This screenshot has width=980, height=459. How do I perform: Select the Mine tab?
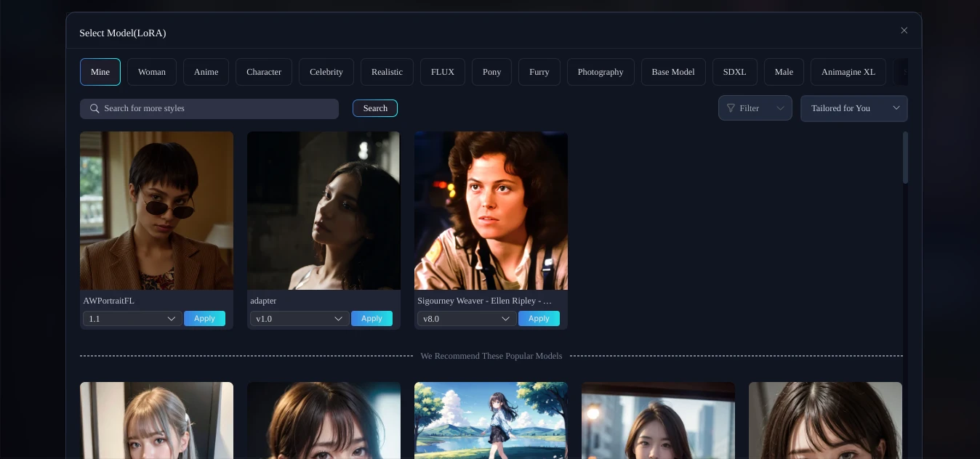(x=100, y=72)
